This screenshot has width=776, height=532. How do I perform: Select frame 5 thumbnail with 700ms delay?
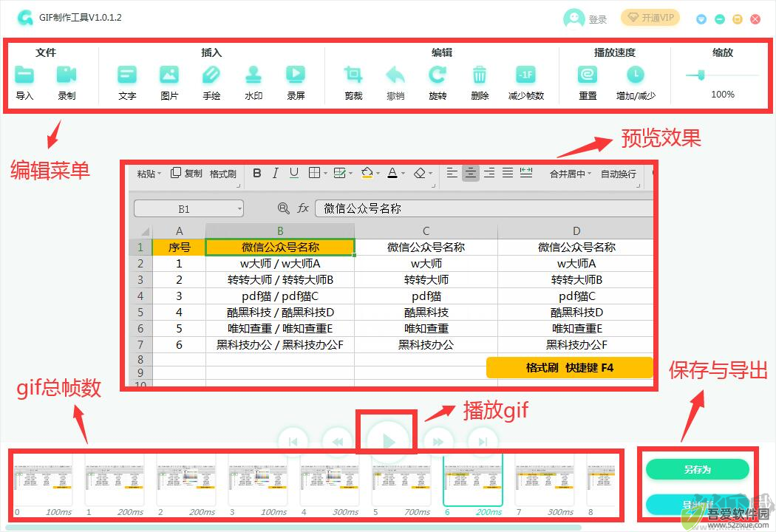(x=401, y=479)
